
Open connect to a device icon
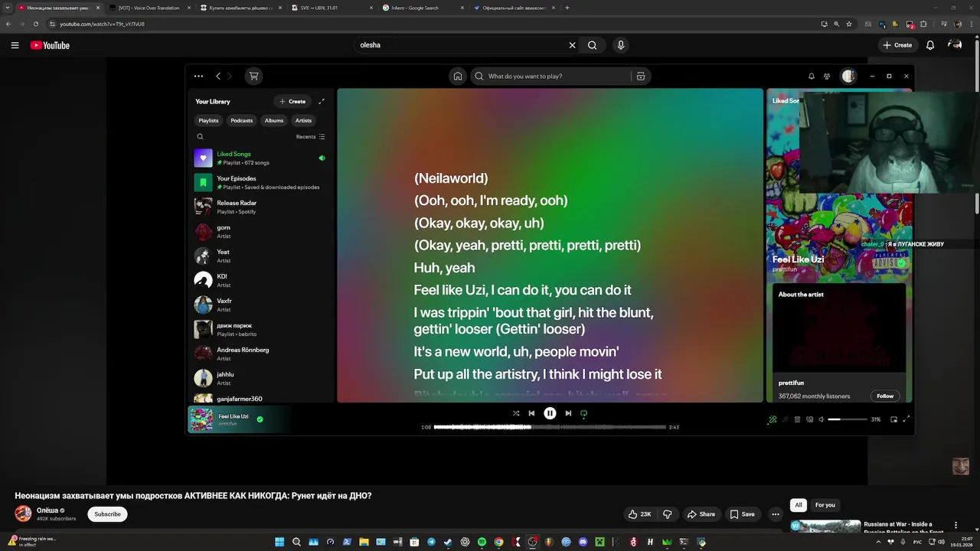click(x=809, y=419)
